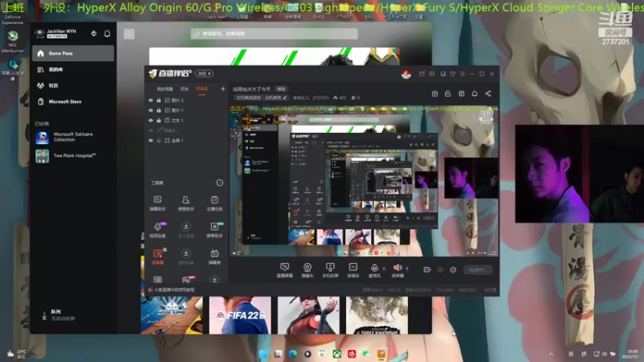
Task: Open the orange highlighted toolbox tool
Action: click(157, 257)
